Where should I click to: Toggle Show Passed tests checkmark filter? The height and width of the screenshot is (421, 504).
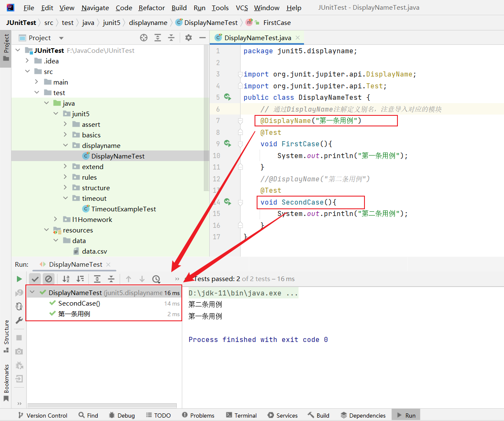[x=35, y=279]
